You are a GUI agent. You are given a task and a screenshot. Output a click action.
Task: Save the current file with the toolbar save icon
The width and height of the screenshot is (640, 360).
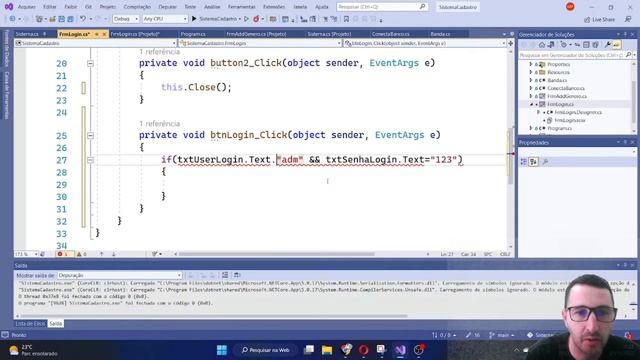tap(61, 19)
